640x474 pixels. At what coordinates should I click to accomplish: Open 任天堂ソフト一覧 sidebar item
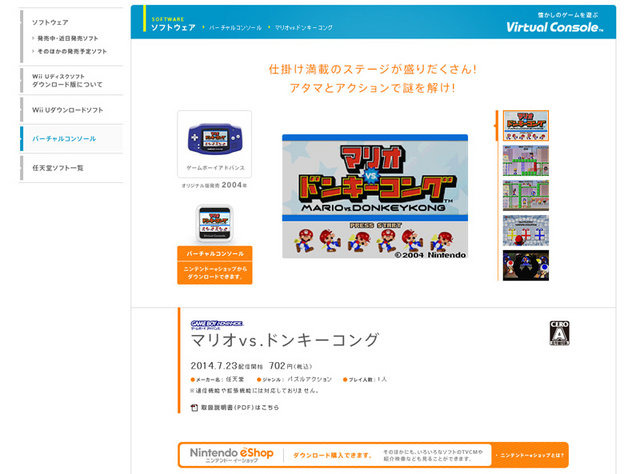point(58,168)
